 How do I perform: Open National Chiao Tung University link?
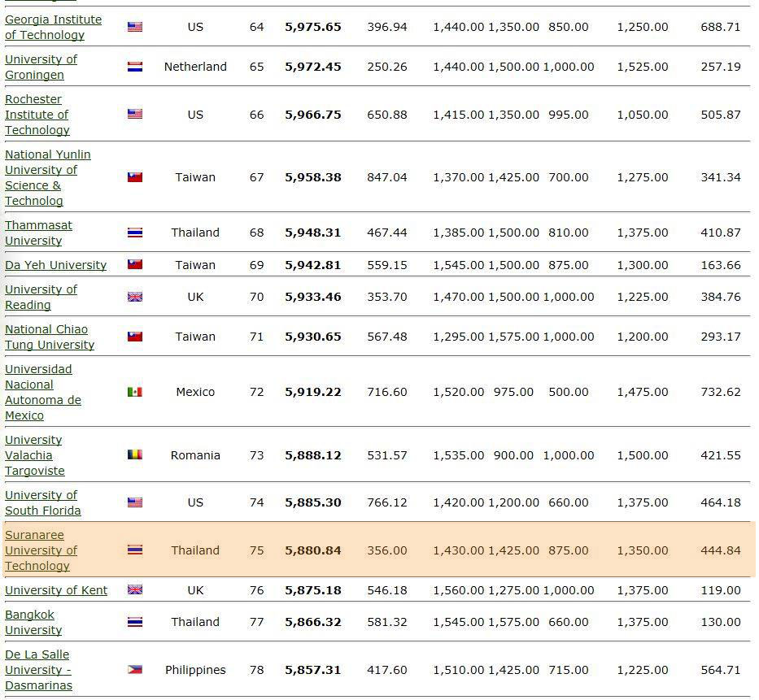(50, 337)
